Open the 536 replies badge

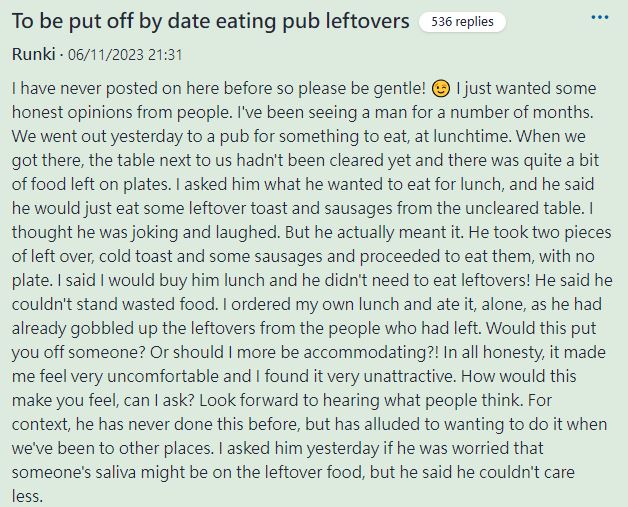tap(462, 21)
